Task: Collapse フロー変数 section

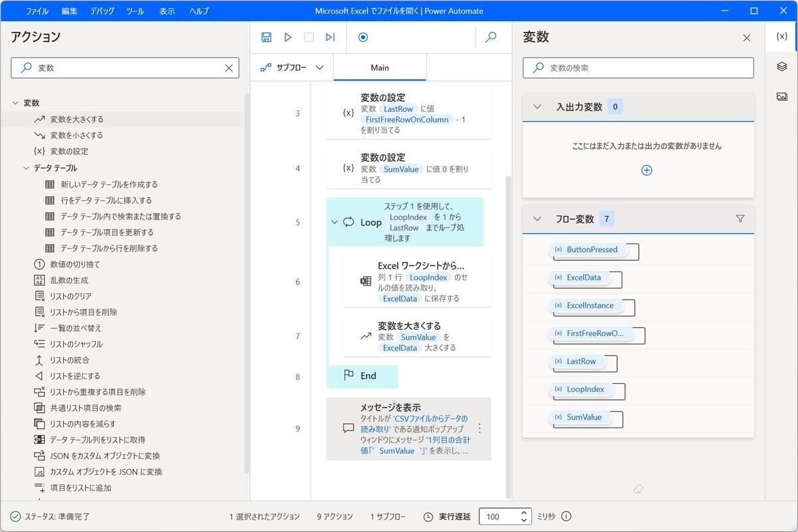Action: click(x=537, y=219)
